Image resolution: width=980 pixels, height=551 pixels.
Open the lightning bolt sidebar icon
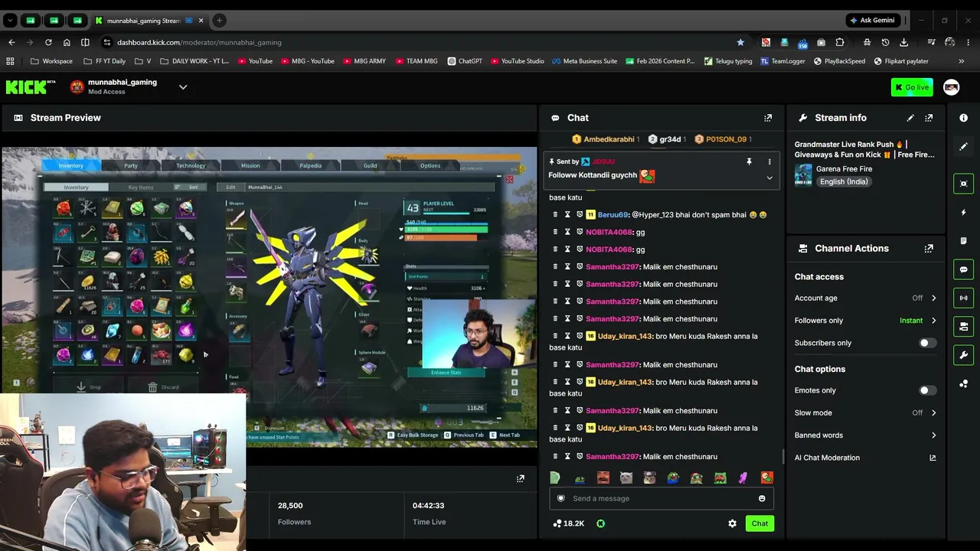point(963,212)
